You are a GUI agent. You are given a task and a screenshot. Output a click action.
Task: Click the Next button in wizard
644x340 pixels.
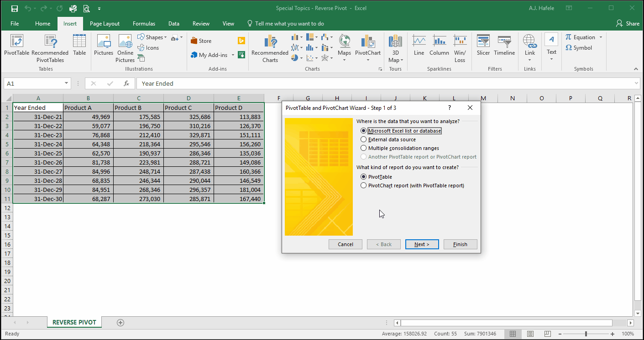pos(422,244)
